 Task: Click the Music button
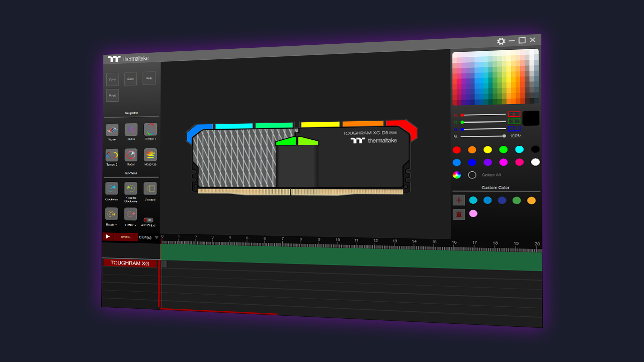[113, 96]
